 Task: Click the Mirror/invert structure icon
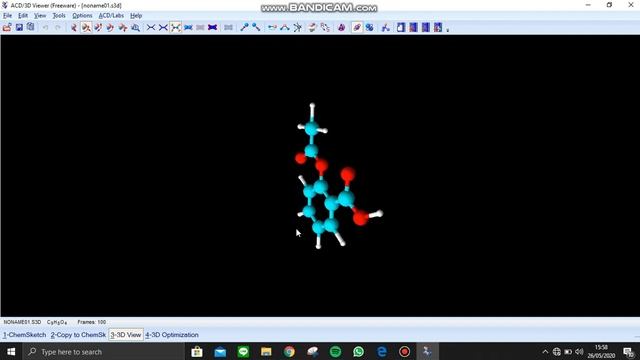(325, 27)
